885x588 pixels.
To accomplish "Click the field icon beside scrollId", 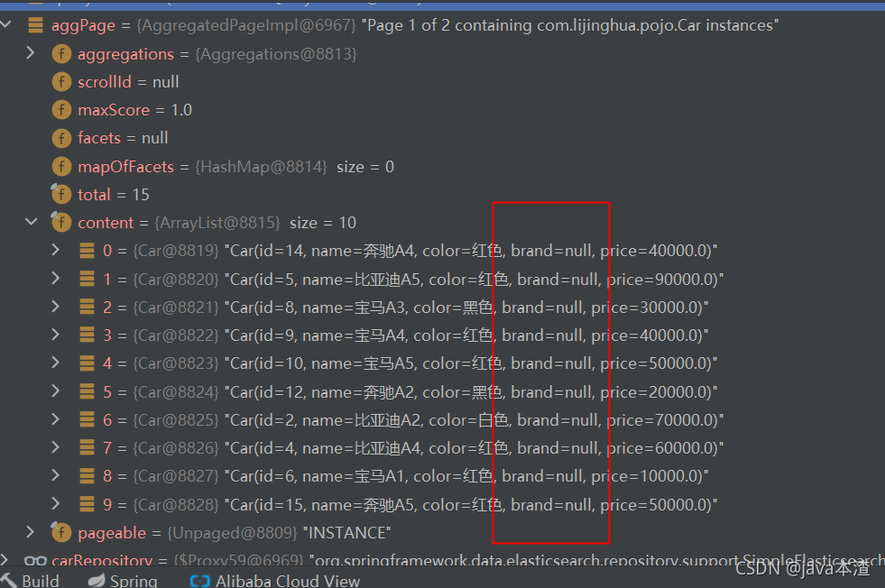I will pyautogui.click(x=61, y=82).
